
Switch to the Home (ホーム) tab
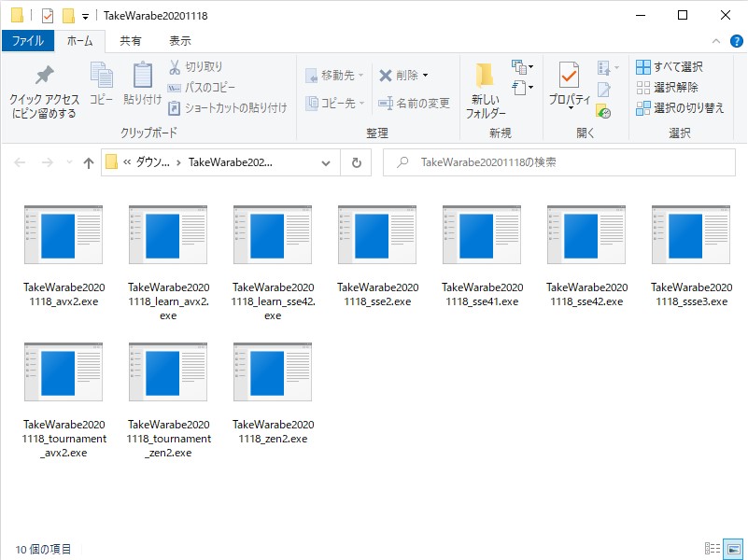80,41
